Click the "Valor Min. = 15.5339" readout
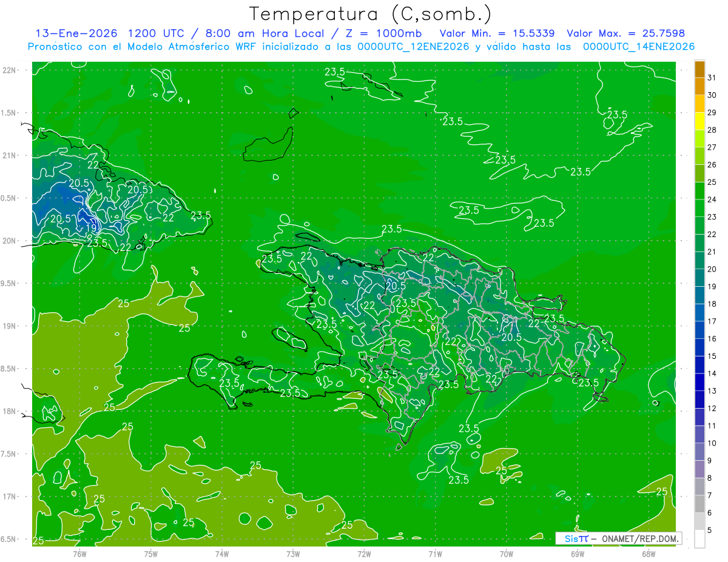Screen dimensions: 728x562 497,33
